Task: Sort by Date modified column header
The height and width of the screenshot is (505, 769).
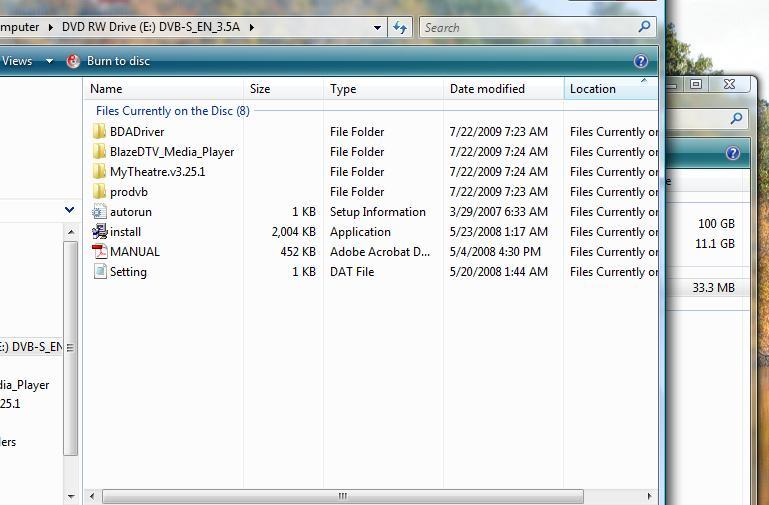Action: pyautogui.click(x=487, y=89)
